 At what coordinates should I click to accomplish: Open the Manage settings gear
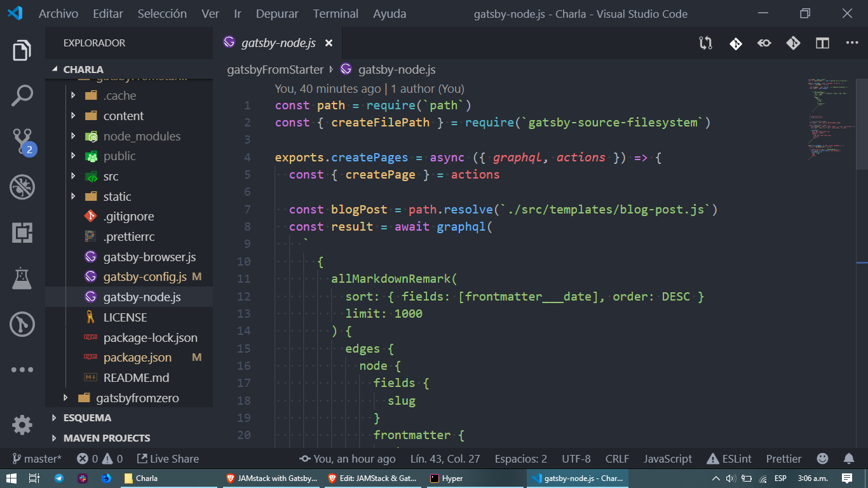point(22,424)
